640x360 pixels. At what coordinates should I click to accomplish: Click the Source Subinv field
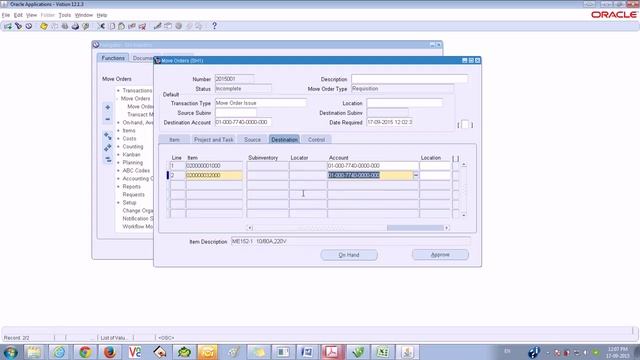tap(236, 113)
